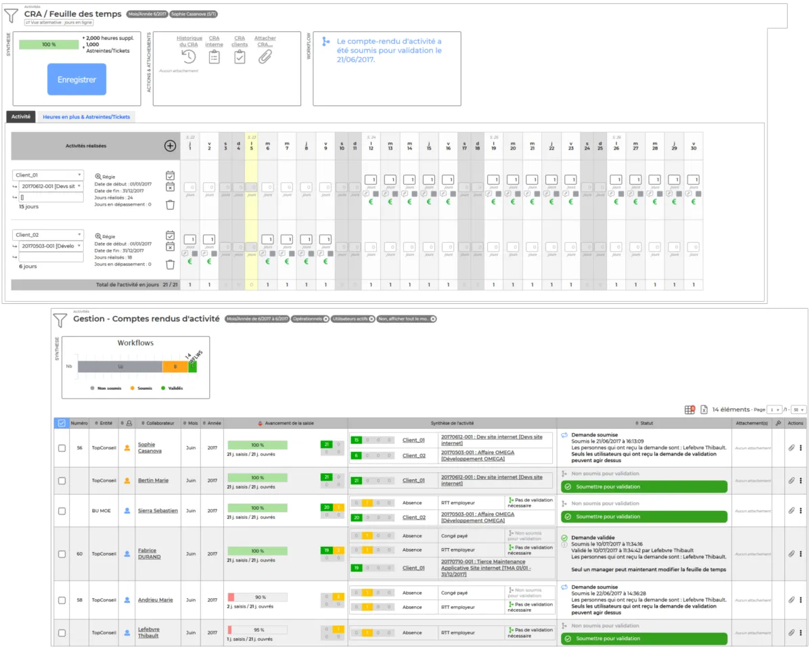This screenshot has width=812, height=651.
Task: Open the three-dot actions menu for Lefebvre Thibault
Action: 801,633
